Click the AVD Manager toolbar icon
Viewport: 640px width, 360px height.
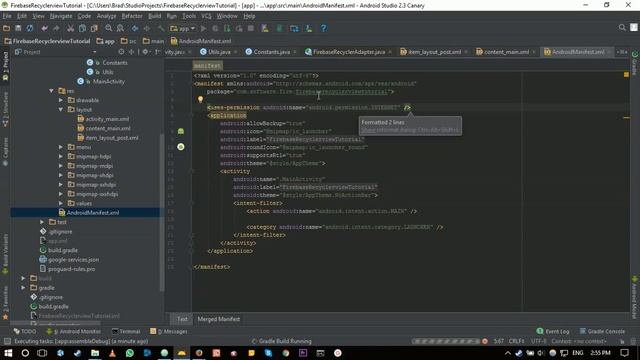tap(265, 28)
